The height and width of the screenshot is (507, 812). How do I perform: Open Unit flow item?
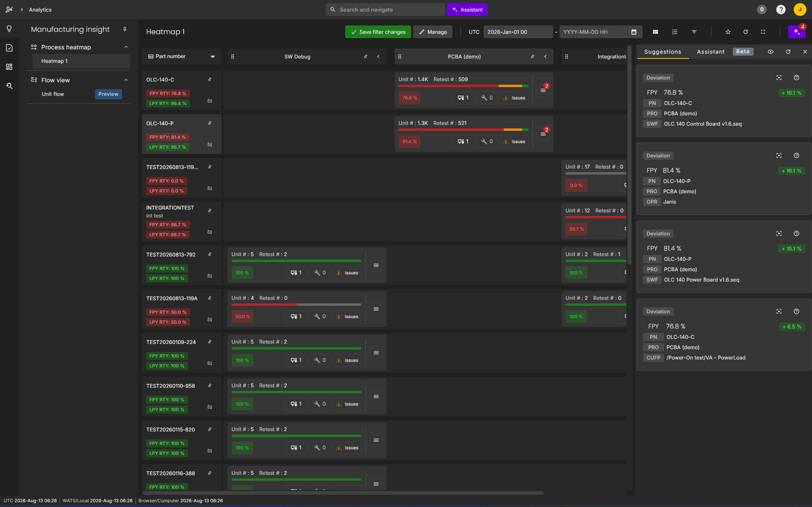[53, 94]
